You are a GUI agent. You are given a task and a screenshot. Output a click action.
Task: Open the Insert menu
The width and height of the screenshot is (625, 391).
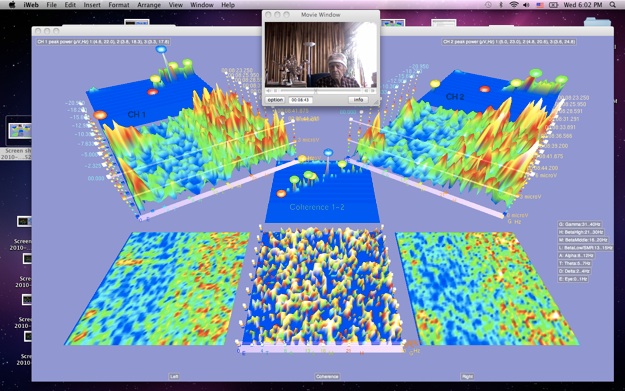[92, 5]
